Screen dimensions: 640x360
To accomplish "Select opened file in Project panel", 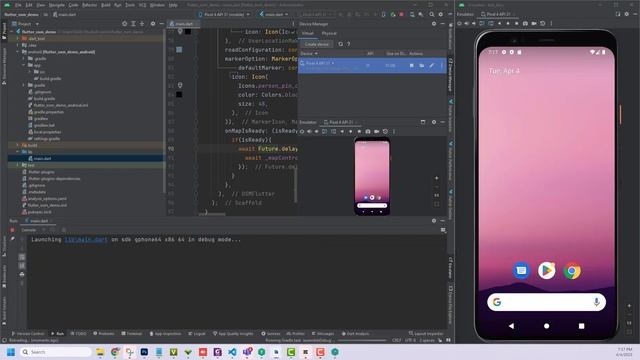I will point(124,24).
